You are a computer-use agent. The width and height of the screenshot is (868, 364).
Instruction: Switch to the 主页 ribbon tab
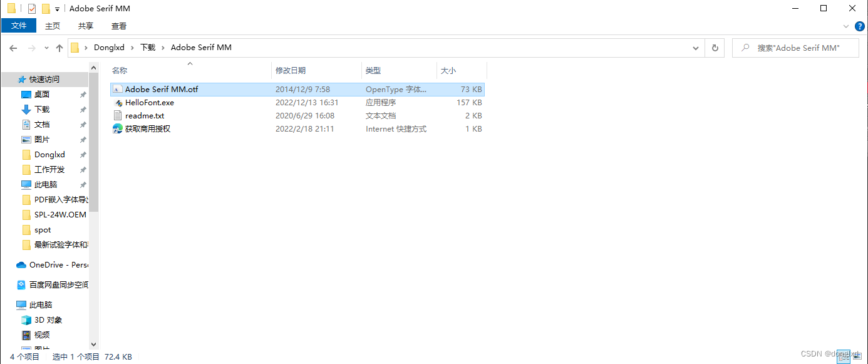pos(53,26)
